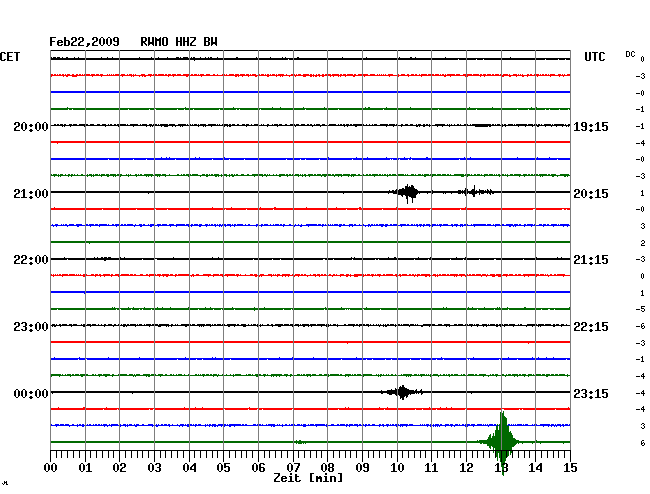Click the 09 minute axis label
The width and height of the screenshot is (650, 494).
[362, 467]
